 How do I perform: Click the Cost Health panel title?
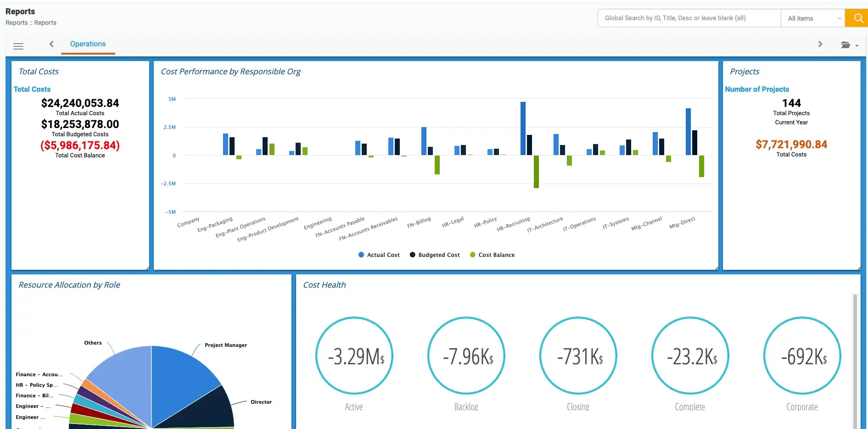click(x=325, y=285)
